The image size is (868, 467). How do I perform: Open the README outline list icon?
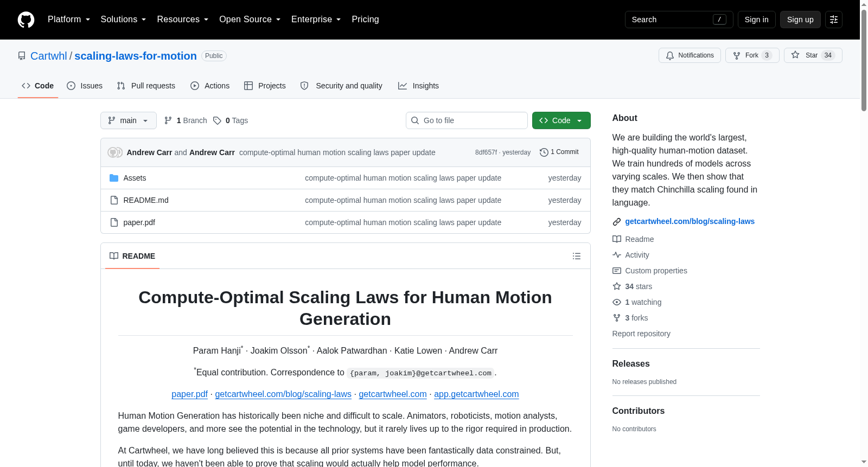[x=577, y=256]
